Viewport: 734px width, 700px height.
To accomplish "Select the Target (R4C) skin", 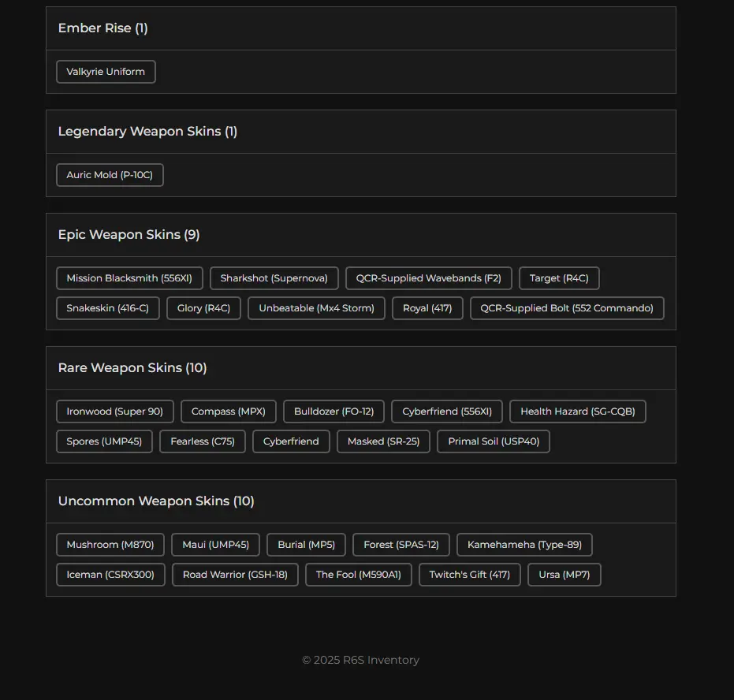I will (559, 278).
